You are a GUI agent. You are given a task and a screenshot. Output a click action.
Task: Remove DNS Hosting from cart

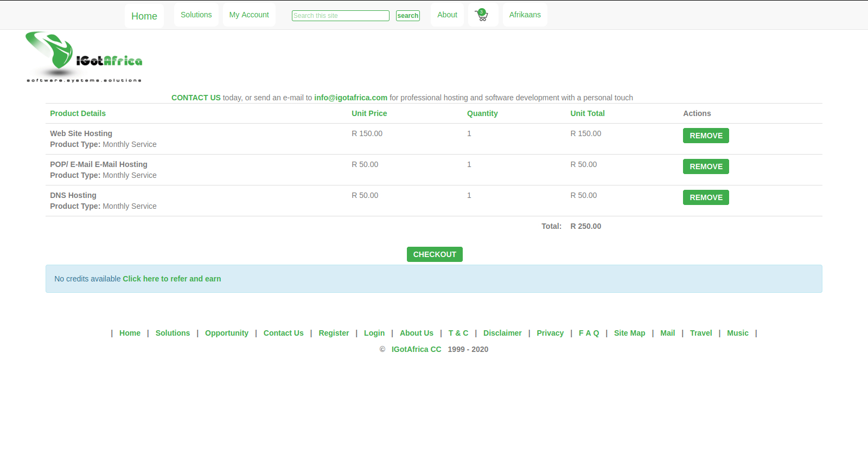(x=705, y=197)
